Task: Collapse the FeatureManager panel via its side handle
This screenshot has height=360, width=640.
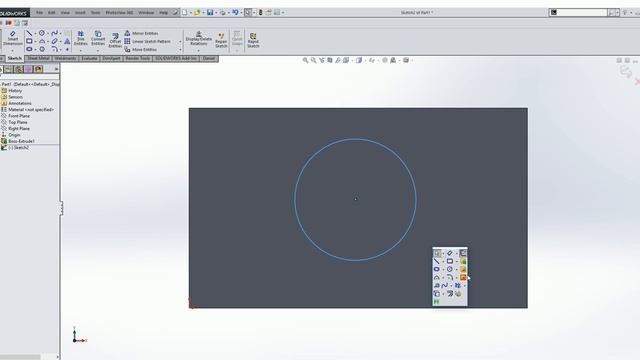Action: [61, 208]
